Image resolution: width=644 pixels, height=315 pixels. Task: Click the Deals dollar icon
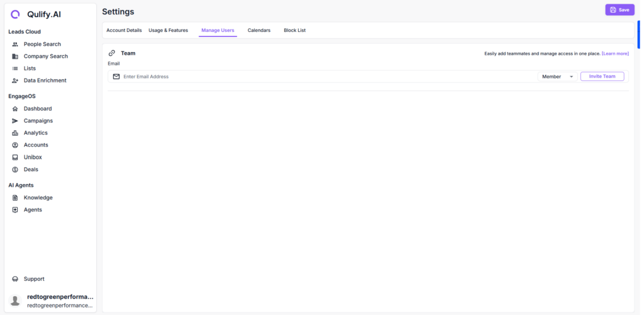tap(15, 169)
